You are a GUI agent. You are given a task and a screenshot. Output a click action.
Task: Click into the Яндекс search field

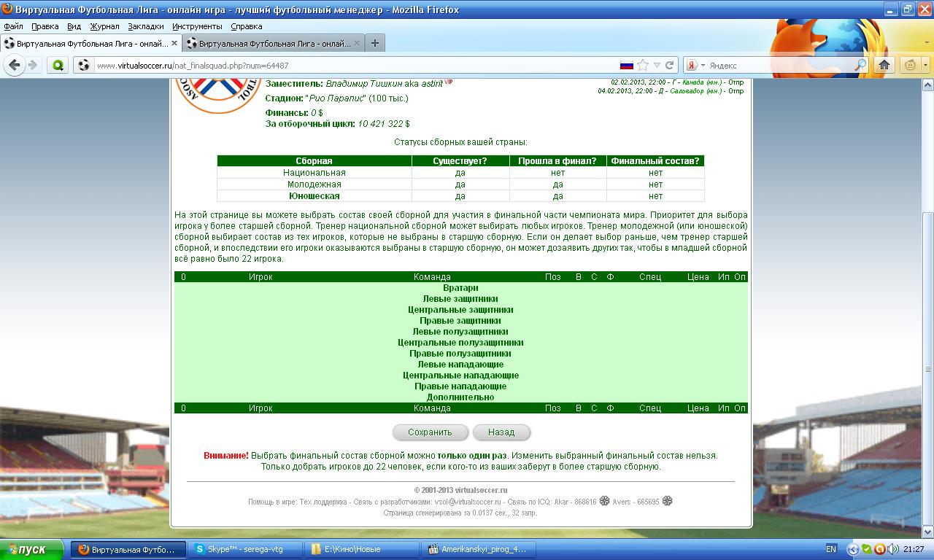781,65
